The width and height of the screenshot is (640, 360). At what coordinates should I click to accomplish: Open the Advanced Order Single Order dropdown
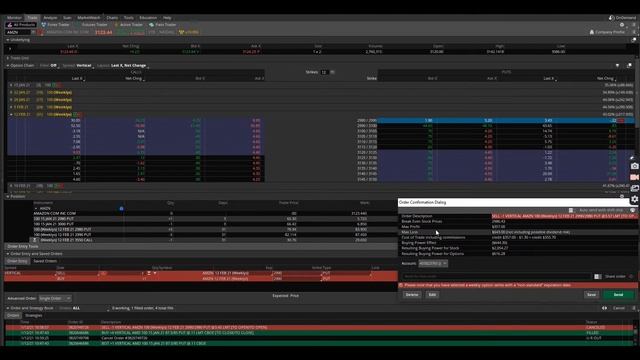coord(55,298)
